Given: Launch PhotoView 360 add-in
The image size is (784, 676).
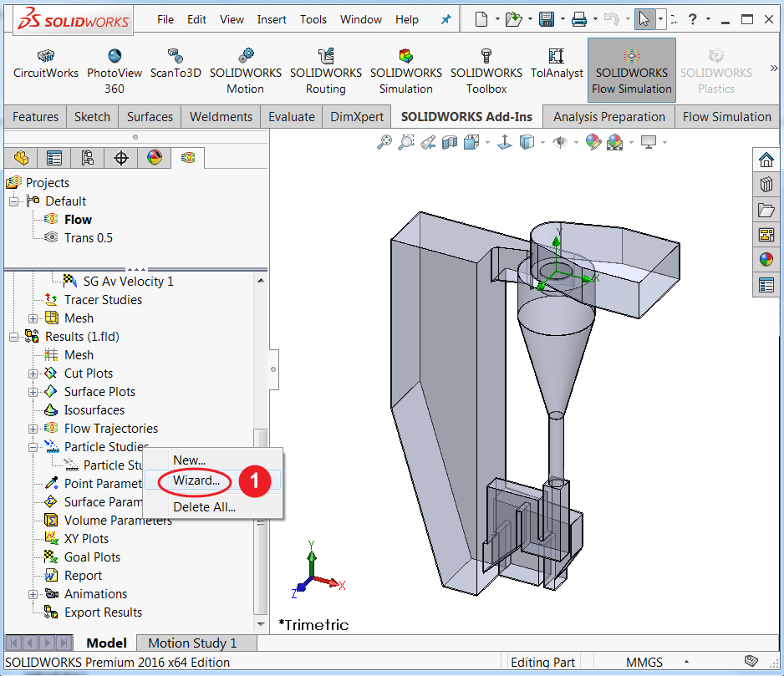Looking at the screenshot, I should pyautogui.click(x=115, y=72).
